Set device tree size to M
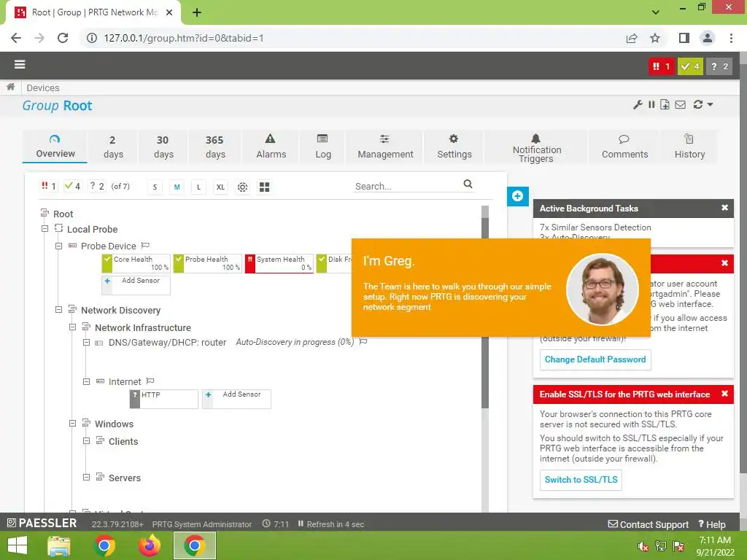 tap(177, 187)
